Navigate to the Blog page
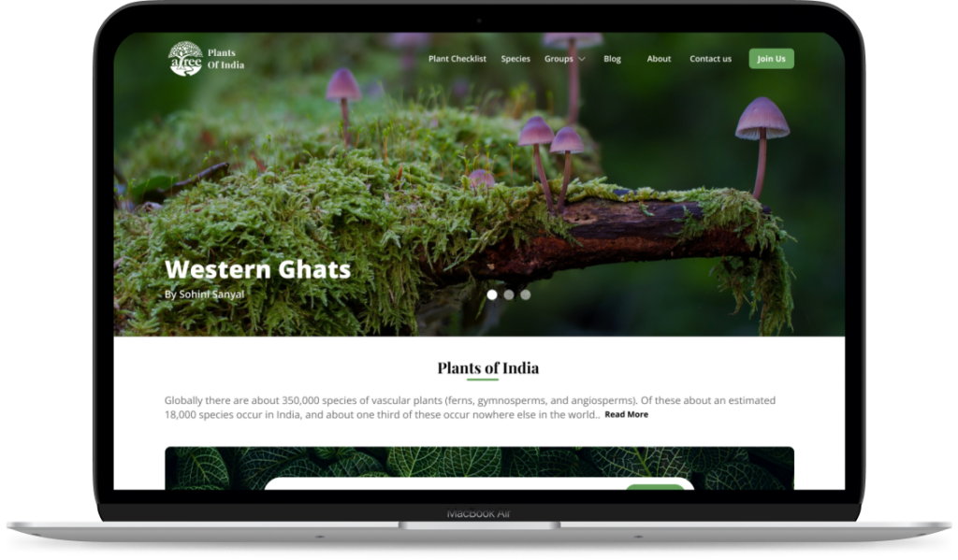The width and height of the screenshot is (958, 560). pos(612,59)
